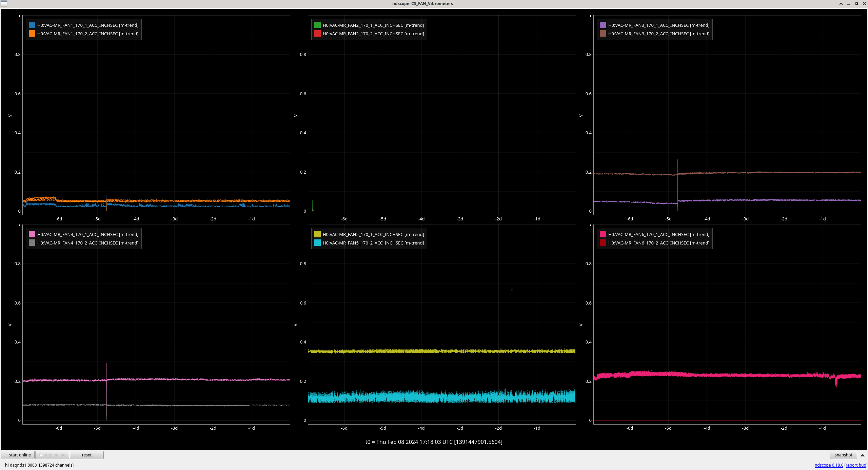
Task: Open the ndscope 0.18.0 link
Action: pos(829,465)
